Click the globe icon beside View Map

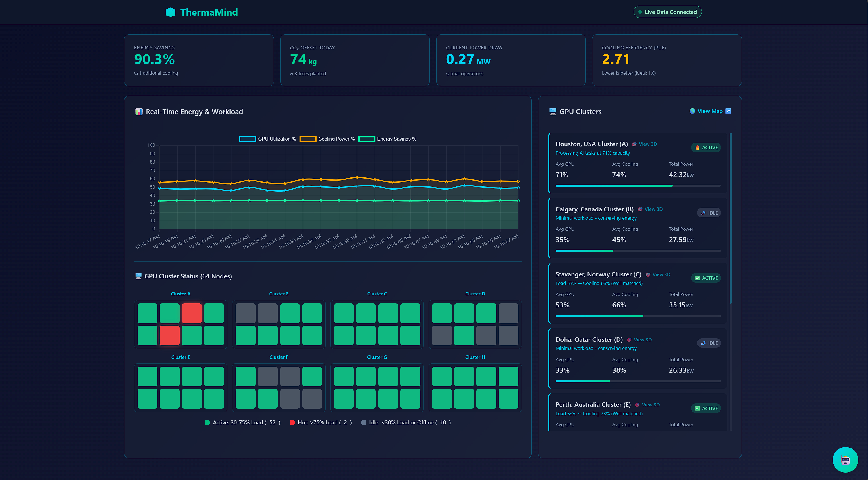(x=692, y=111)
